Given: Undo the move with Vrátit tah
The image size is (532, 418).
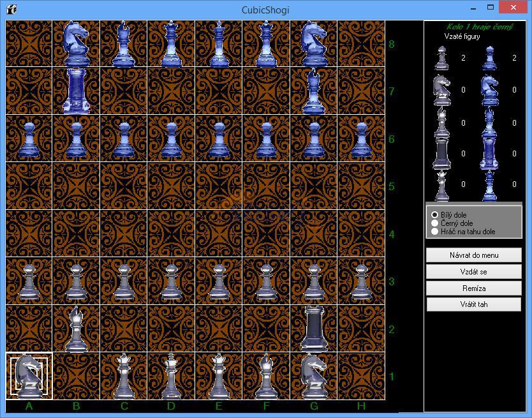Looking at the screenshot, I should (473, 304).
